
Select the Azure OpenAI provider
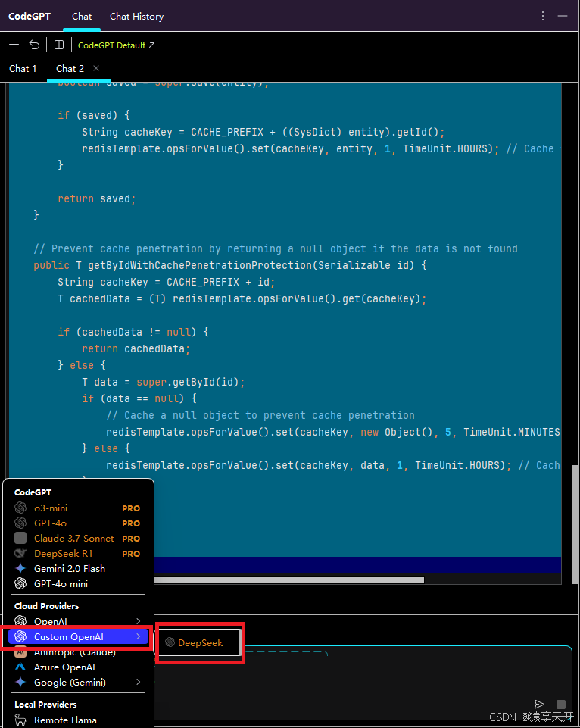(64, 667)
